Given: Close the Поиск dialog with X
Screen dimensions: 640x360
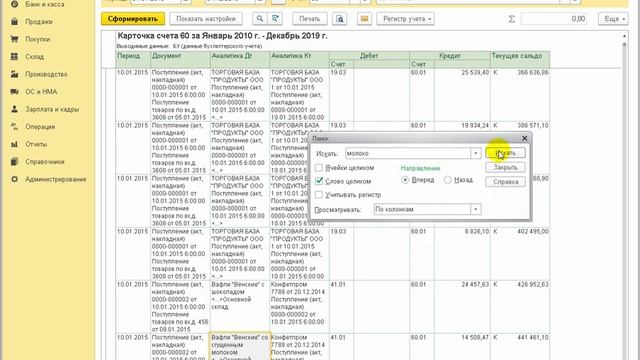Looking at the screenshot, I should pos(524,138).
